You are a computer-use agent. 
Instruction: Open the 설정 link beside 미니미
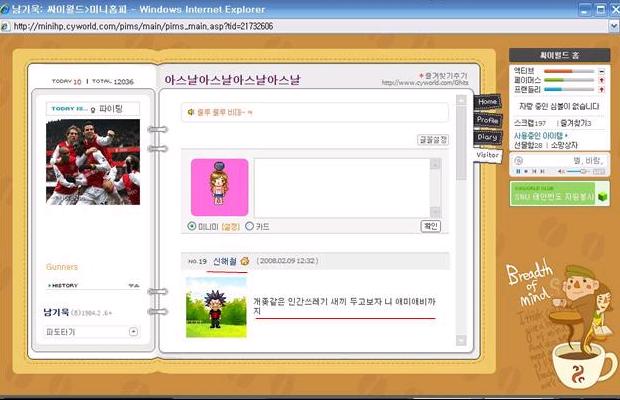tap(231, 226)
